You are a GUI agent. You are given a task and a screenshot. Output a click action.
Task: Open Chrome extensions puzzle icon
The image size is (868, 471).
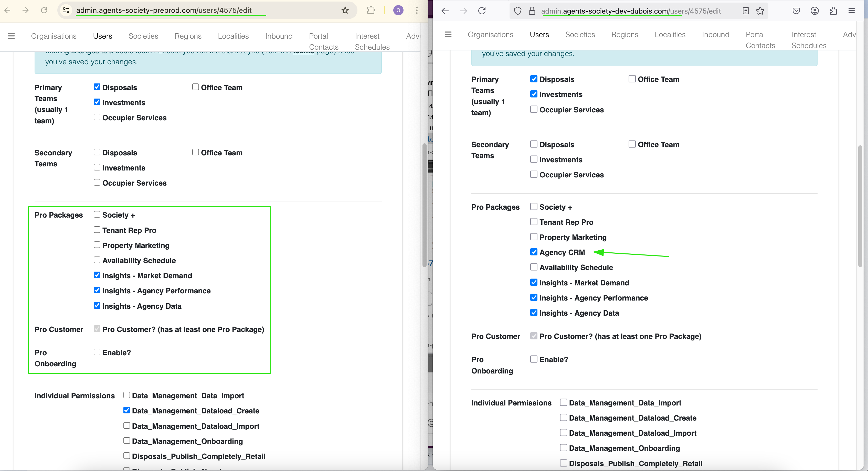pyautogui.click(x=371, y=10)
